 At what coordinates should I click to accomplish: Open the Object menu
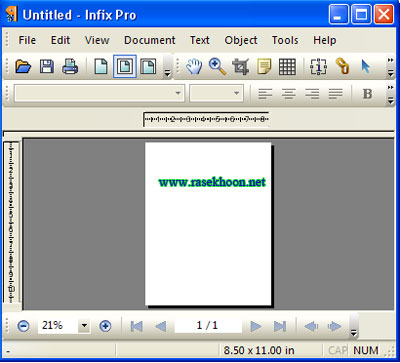(241, 40)
